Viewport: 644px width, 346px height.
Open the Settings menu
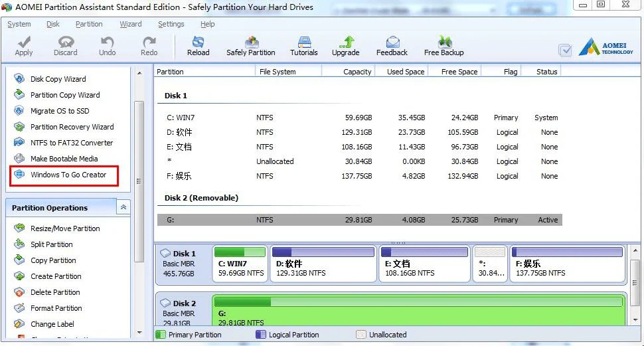coord(171,25)
